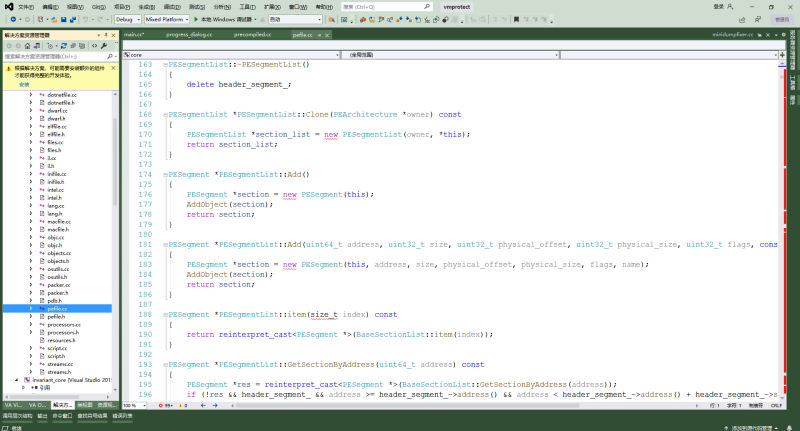Open the Error List tab at the bottom
Image resolution: width=800 pixels, height=431 pixels.
(122, 414)
